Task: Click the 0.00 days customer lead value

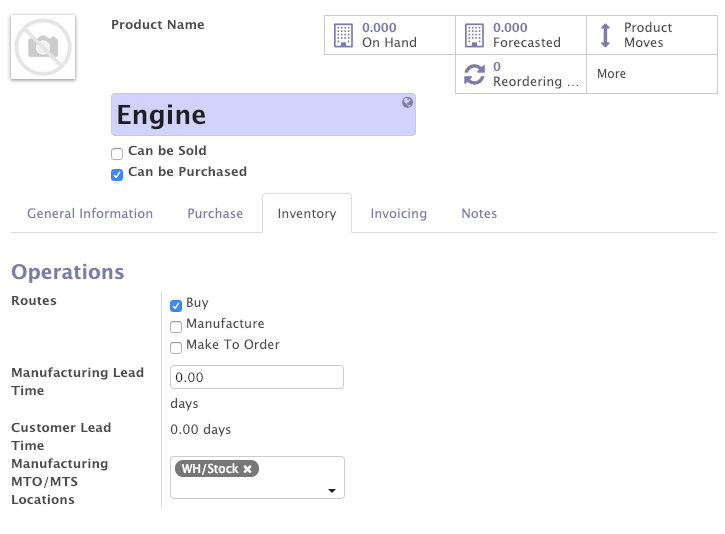Action: (x=201, y=430)
